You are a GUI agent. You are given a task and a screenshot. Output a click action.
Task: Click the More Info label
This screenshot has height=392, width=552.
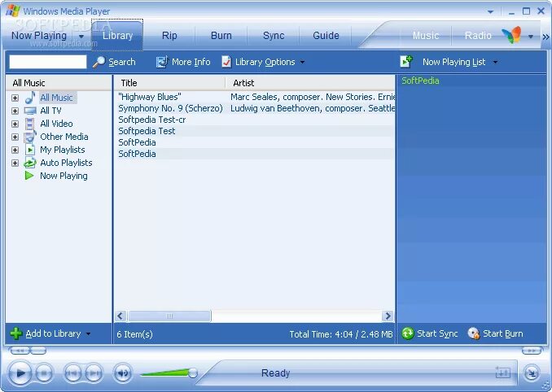[191, 63]
